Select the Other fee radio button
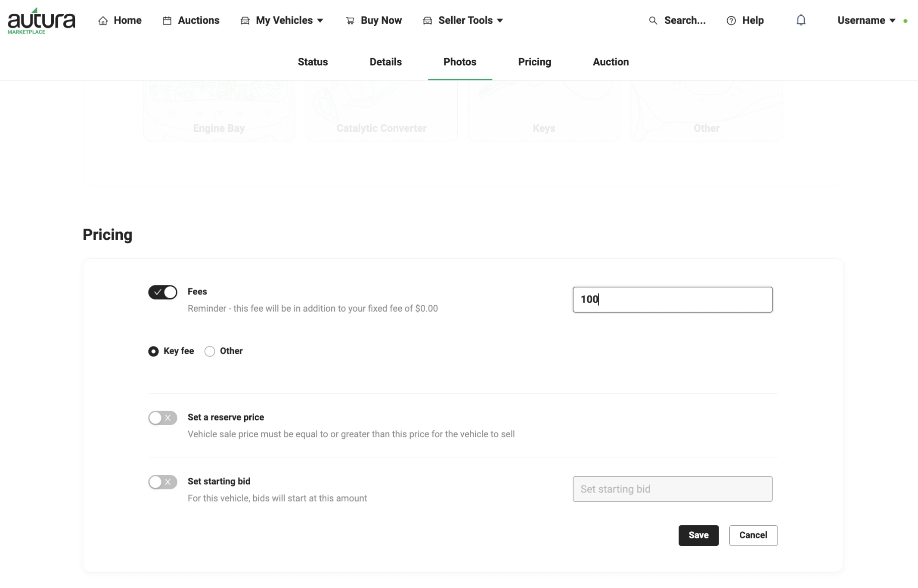 [x=210, y=351]
